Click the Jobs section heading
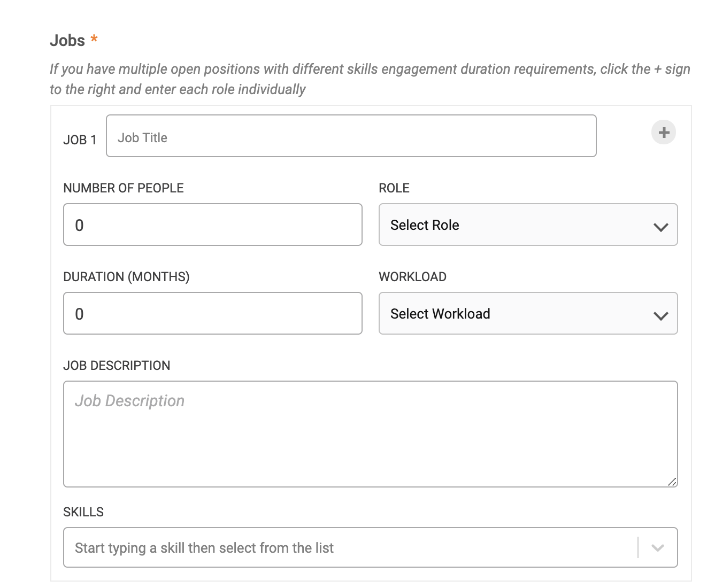Image resolution: width=707 pixels, height=588 pixels. pos(67,41)
